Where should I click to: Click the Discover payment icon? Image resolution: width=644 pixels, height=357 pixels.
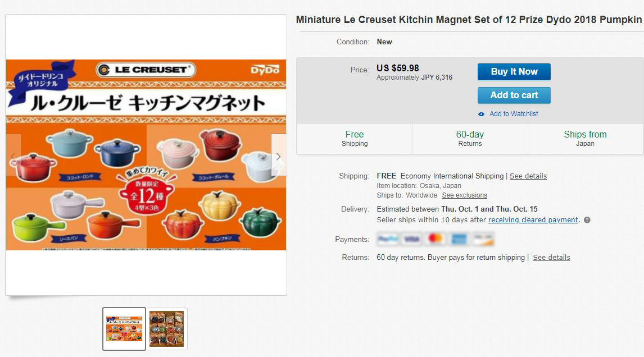(483, 240)
